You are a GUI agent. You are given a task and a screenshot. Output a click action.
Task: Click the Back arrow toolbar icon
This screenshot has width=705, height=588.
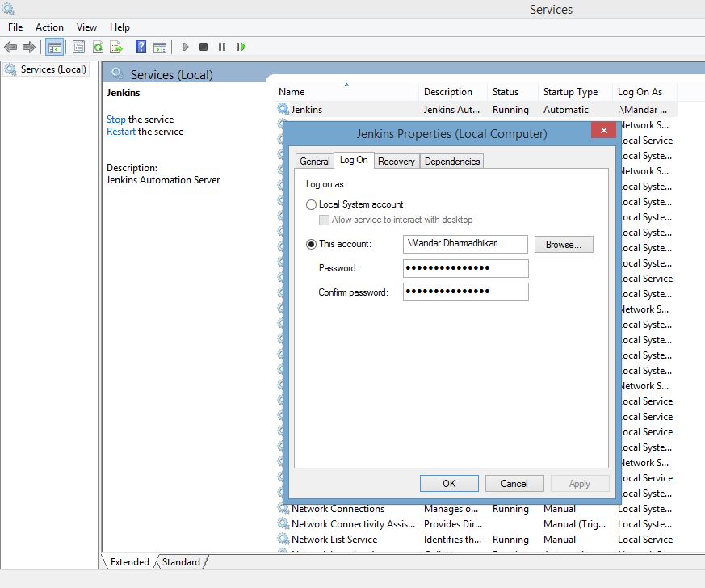point(10,47)
